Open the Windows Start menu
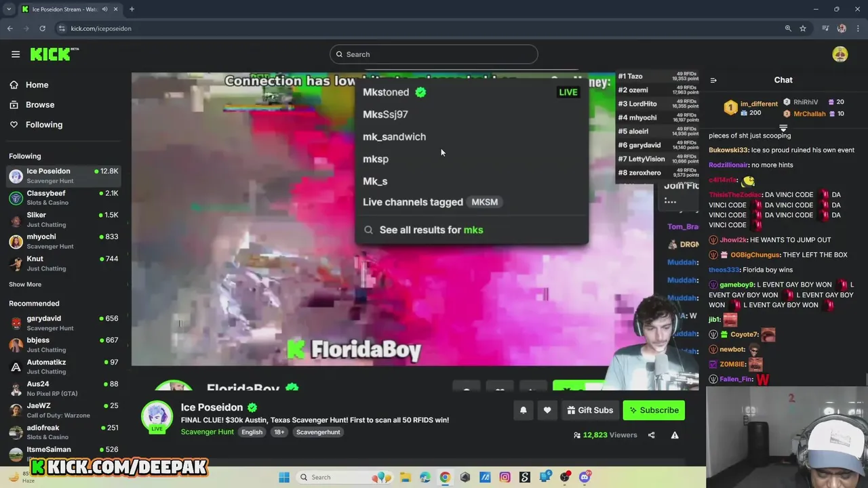Screen dimensions: 868x488 coord(284,477)
